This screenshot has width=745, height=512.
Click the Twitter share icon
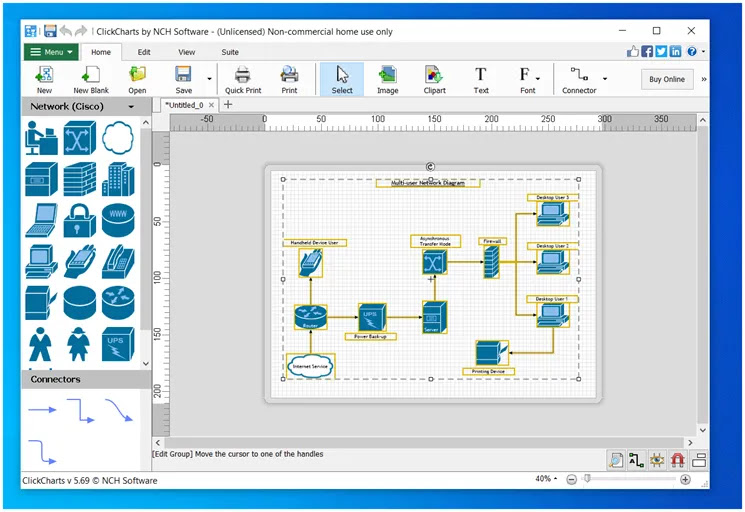(x=661, y=51)
